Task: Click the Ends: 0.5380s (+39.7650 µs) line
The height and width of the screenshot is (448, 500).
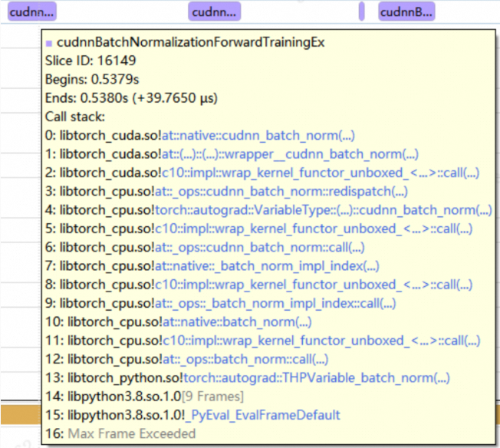Action: [x=131, y=98]
